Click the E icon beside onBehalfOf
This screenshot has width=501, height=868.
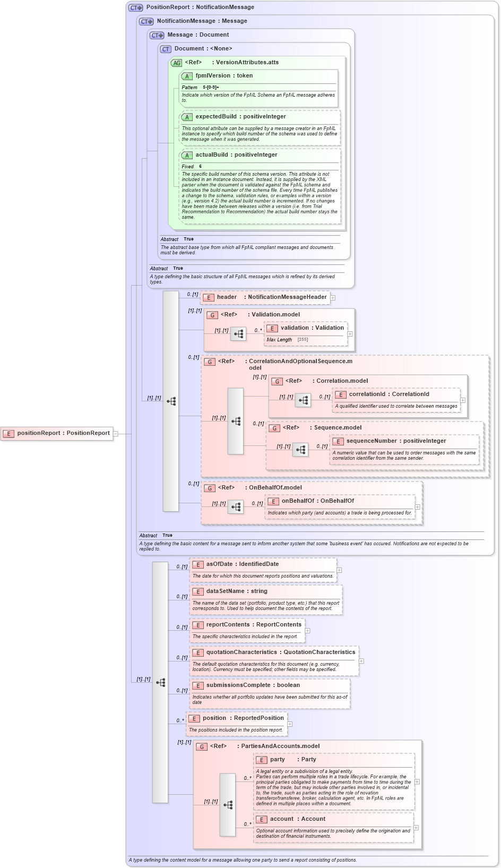pyautogui.click(x=273, y=501)
